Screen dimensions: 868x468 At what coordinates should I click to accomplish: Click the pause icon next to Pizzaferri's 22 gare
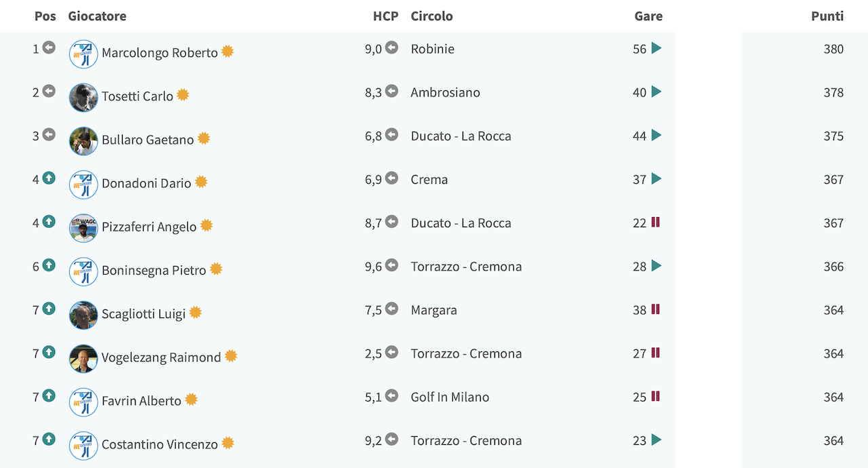pyautogui.click(x=656, y=222)
